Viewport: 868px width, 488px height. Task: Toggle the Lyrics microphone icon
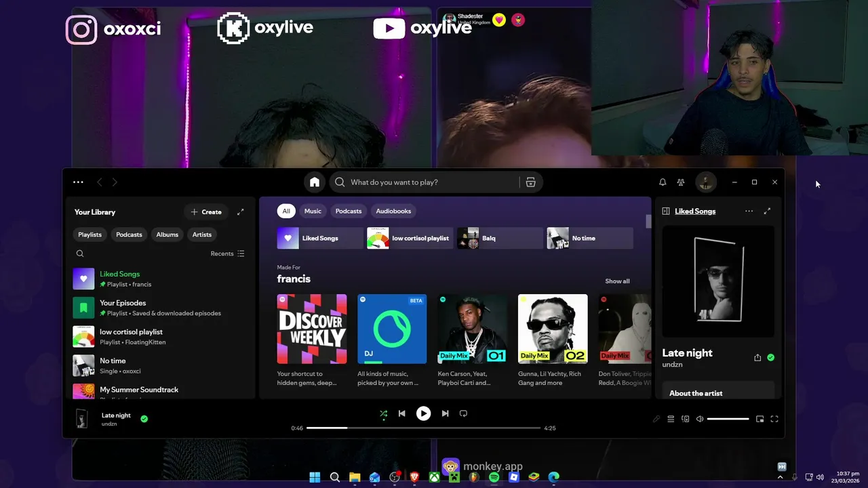(656, 419)
